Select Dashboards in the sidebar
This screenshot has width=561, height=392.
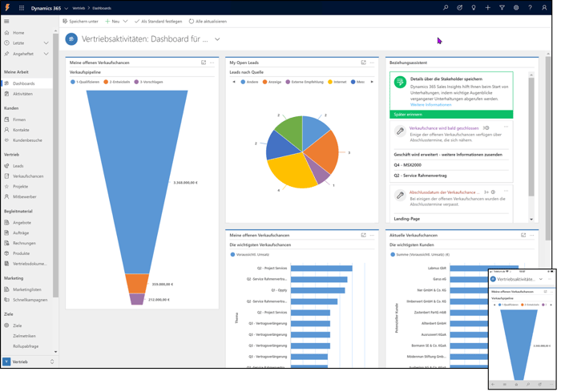coord(26,83)
